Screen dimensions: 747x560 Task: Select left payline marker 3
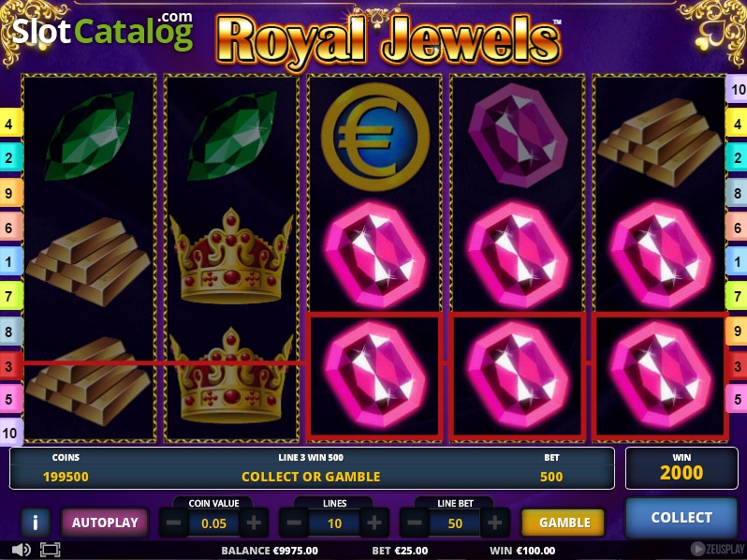(x=10, y=366)
